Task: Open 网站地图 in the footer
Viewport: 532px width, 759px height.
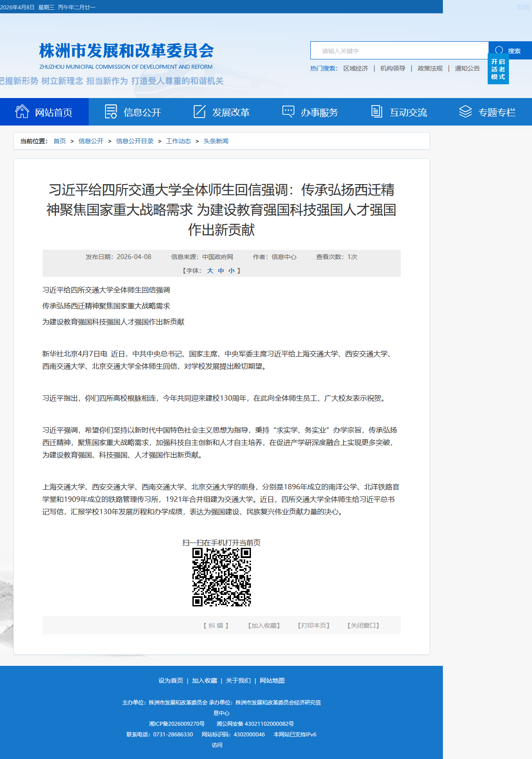Action: (x=272, y=680)
